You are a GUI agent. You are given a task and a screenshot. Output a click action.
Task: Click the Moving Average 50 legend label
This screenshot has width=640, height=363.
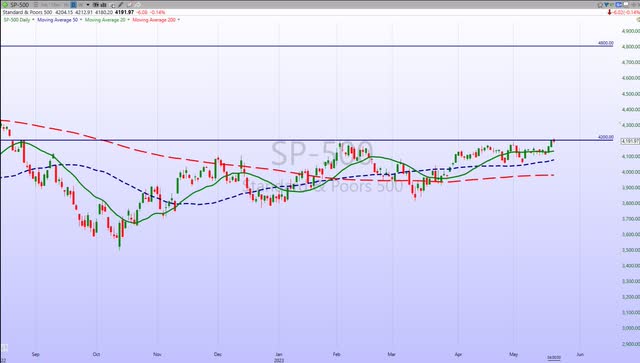click(58, 20)
